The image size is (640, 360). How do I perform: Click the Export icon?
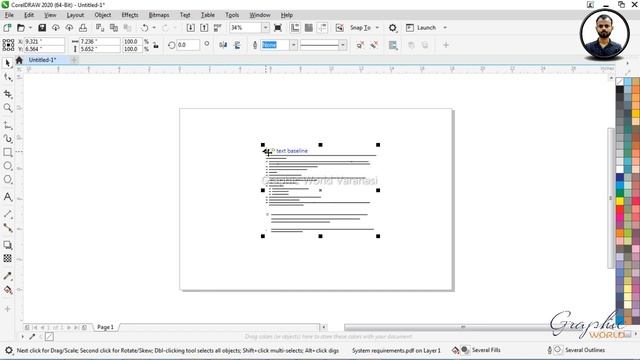(x=204, y=28)
